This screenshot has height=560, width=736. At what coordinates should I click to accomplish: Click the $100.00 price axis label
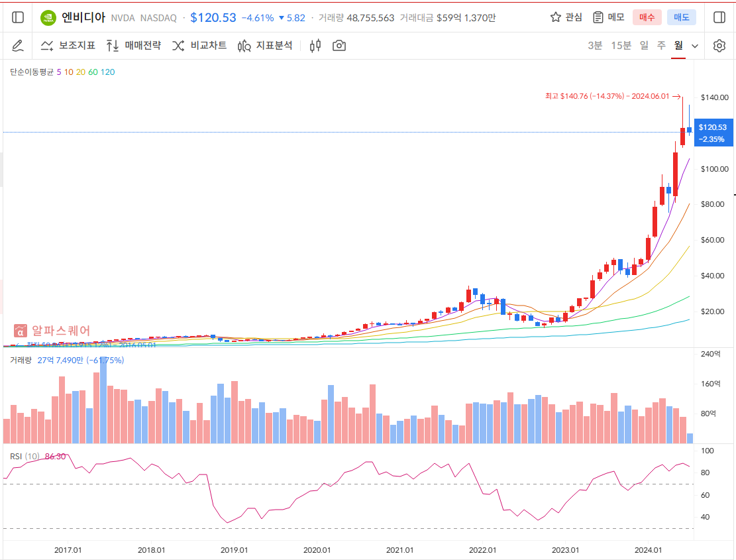tap(714, 169)
